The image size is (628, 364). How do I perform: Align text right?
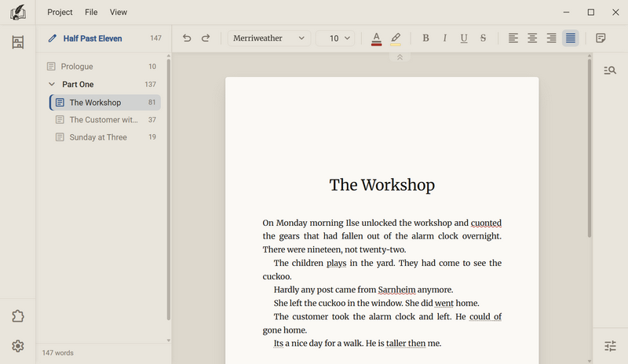(x=552, y=38)
